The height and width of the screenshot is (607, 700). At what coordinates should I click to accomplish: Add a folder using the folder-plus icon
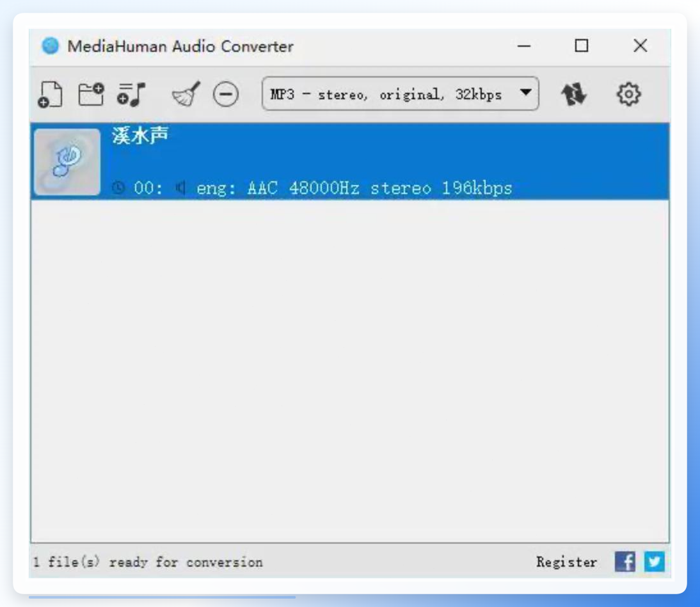click(91, 93)
